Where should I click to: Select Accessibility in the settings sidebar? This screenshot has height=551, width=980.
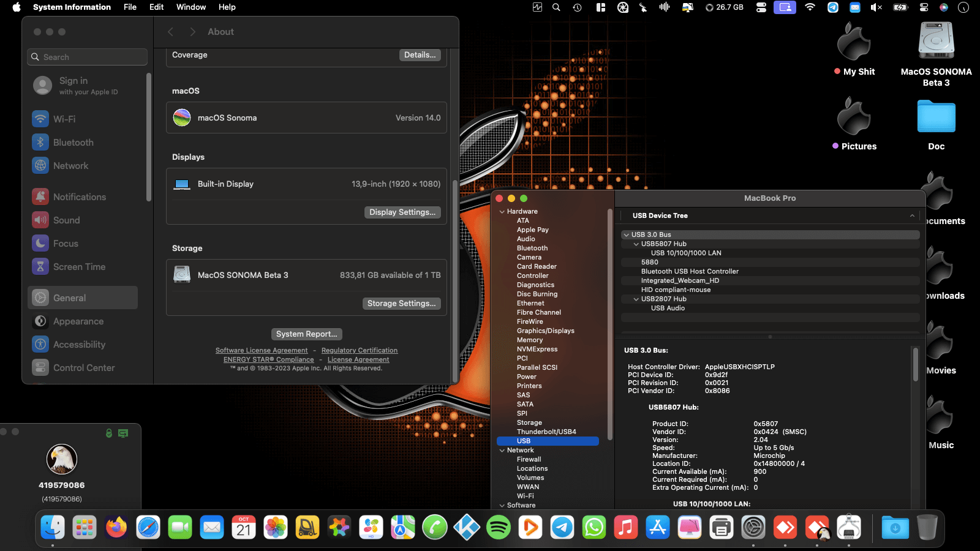pos(83,344)
